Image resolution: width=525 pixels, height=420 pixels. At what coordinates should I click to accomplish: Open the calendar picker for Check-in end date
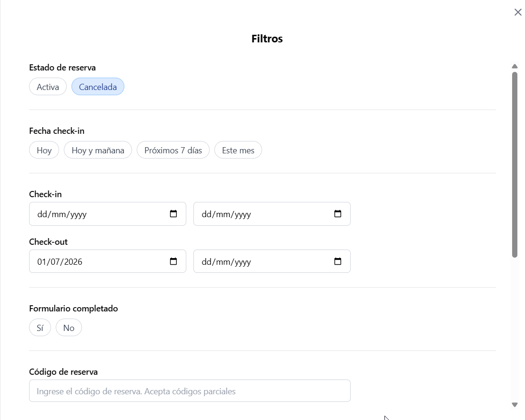pyautogui.click(x=338, y=214)
